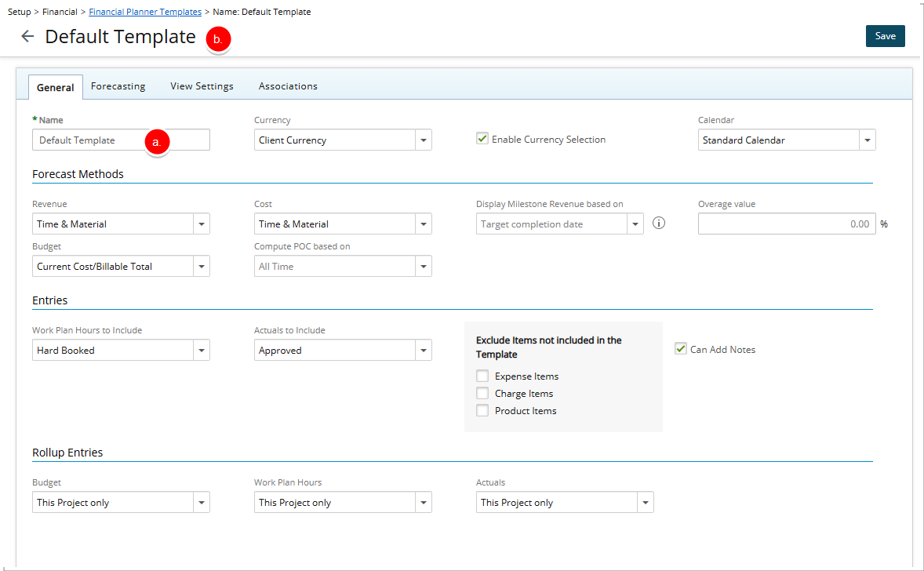Open the Currency dropdown showing Client Currency
The image size is (924, 571).
pyautogui.click(x=423, y=140)
